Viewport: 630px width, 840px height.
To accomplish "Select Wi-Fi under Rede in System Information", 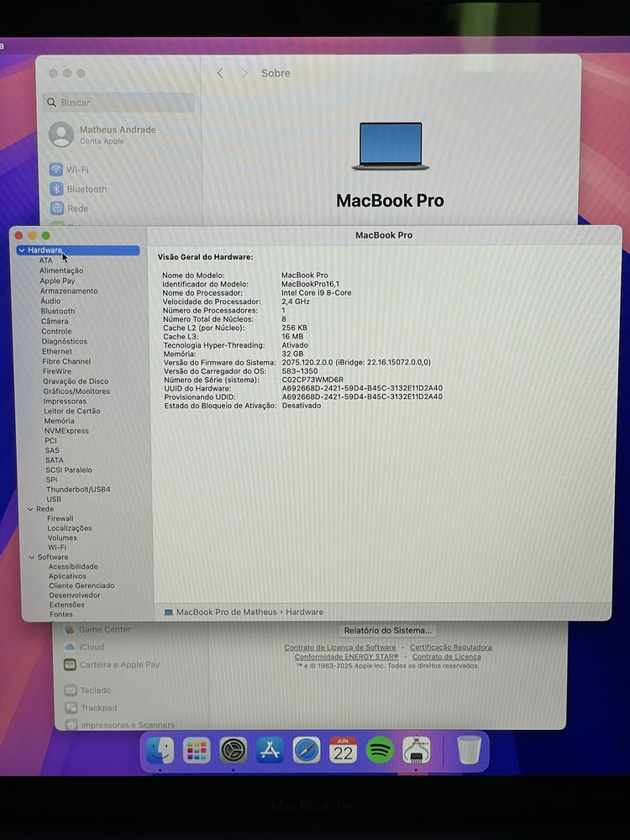I will [57, 548].
